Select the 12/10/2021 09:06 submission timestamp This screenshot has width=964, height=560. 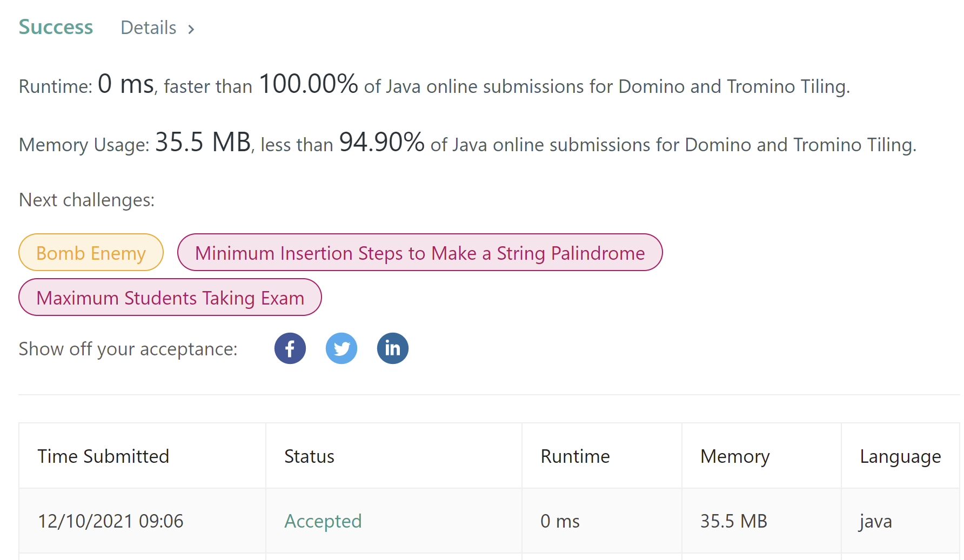click(x=110, y=521)
